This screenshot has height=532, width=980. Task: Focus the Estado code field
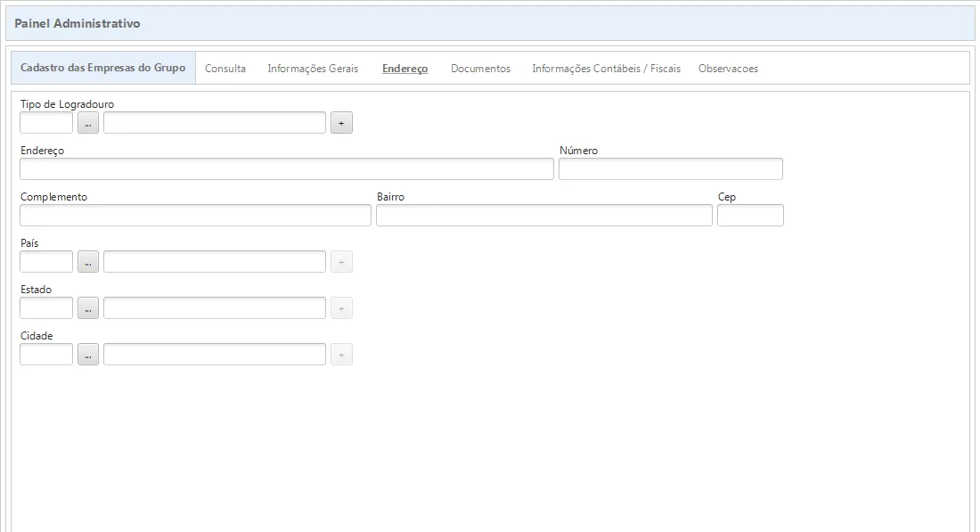tap(46, 308)
